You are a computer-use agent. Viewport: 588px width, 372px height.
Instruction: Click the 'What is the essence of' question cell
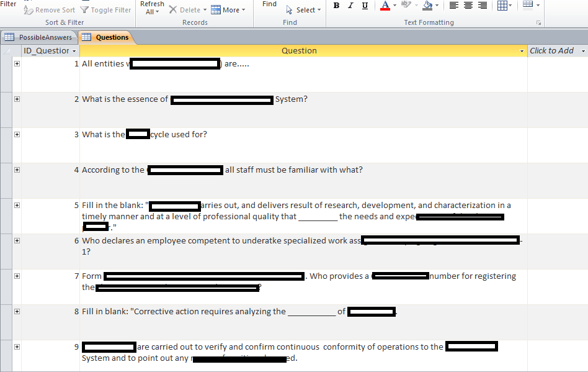point(303,109)
